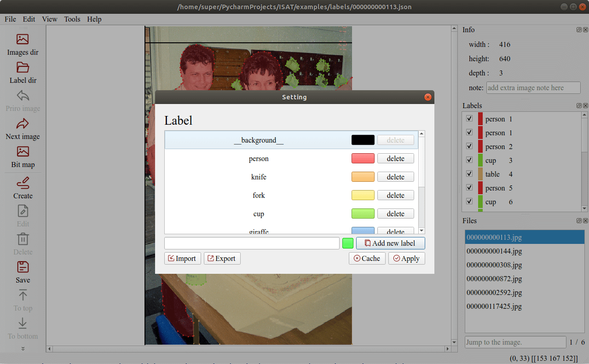Uncheck the person 5 annotation checkbox
Screen dimensions: 589x364
coord(469,188)
